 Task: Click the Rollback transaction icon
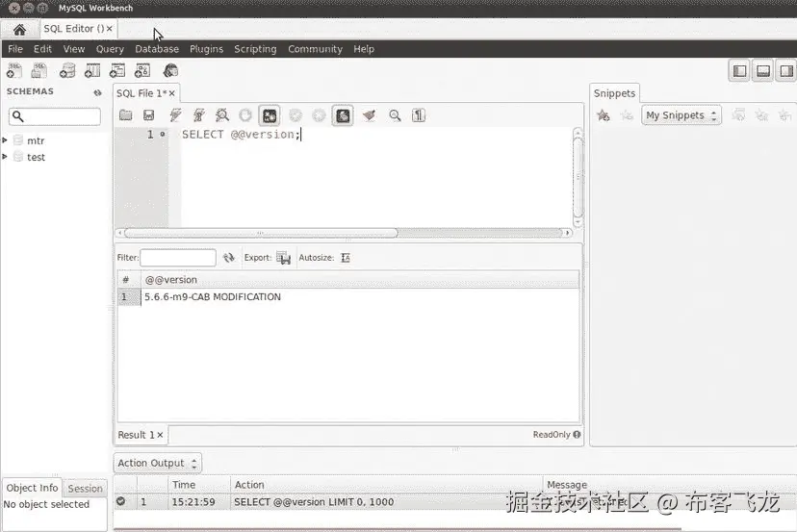click(x=319, y=115)
